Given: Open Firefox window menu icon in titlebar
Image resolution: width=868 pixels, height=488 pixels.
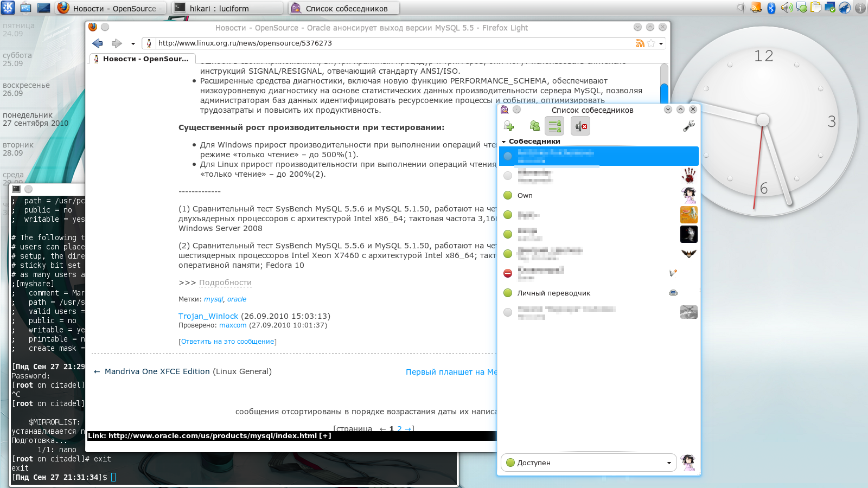Looking at the screenshot, I should (93, 27).
